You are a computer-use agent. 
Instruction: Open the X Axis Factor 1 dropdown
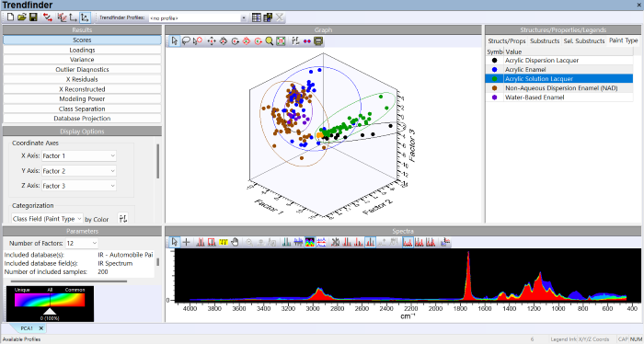[79, 156]
